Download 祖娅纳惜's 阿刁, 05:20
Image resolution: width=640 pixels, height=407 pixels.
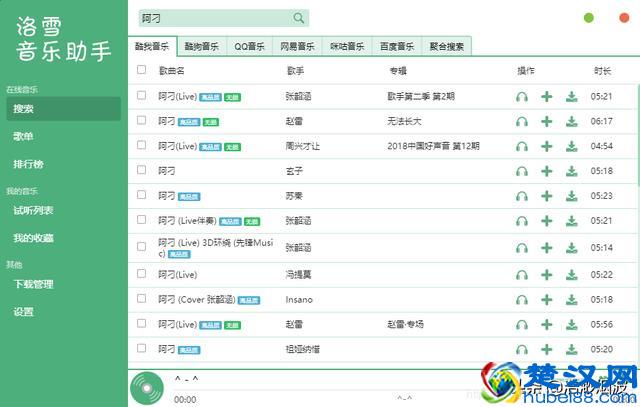[571, 349]
